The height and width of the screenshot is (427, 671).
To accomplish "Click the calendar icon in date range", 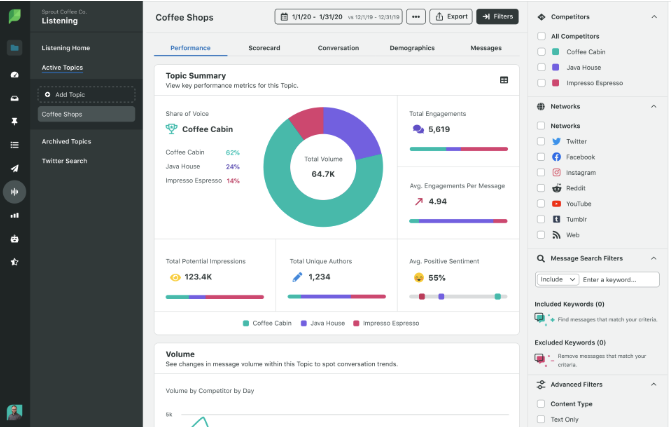I will click(284, 17).
